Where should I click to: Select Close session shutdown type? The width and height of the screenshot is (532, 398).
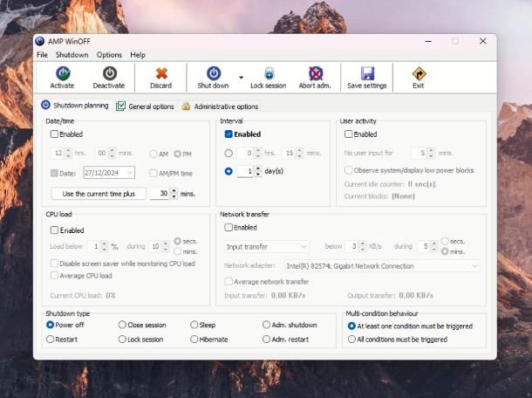(x=122, y=325)
